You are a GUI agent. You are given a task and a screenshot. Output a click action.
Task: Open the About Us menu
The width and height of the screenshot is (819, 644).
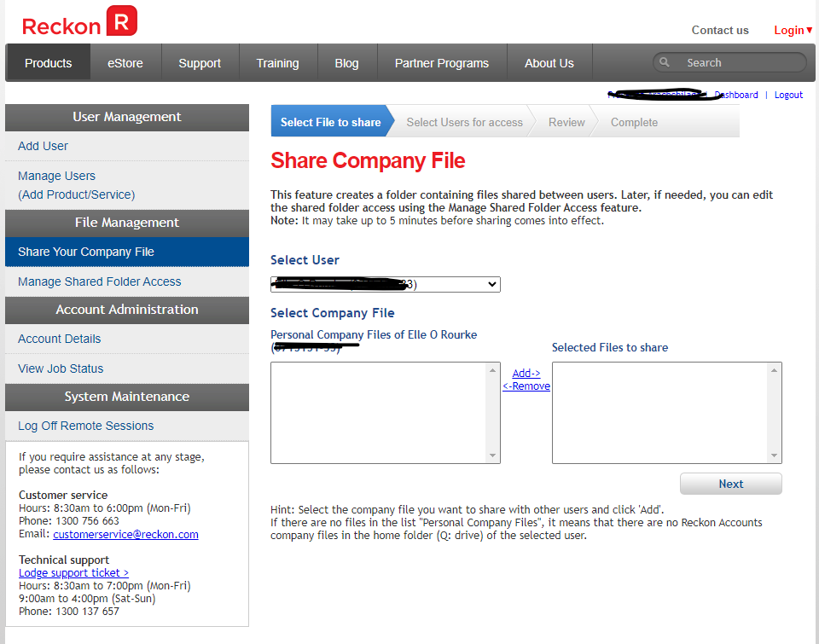[x=549, y=62]
